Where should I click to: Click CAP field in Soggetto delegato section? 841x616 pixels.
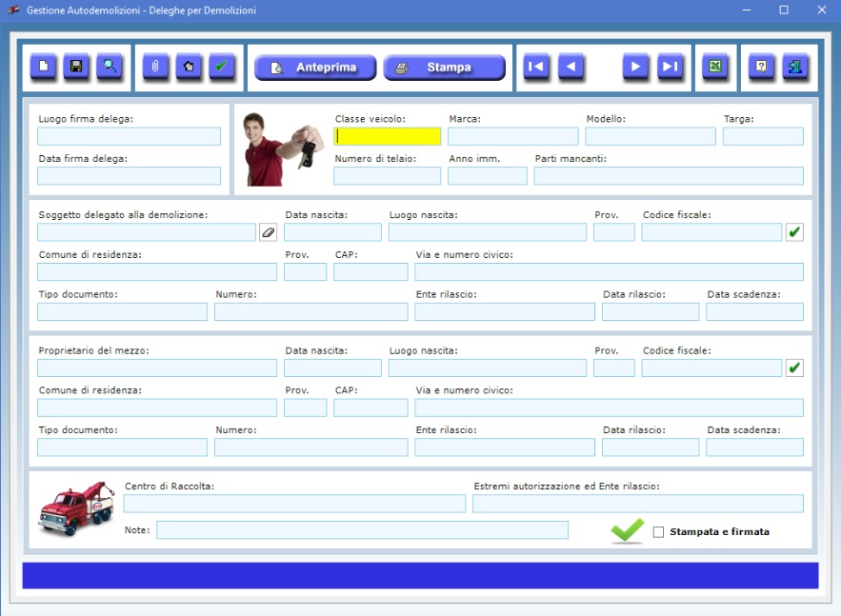pyautogui.click(x=370, y=271)
